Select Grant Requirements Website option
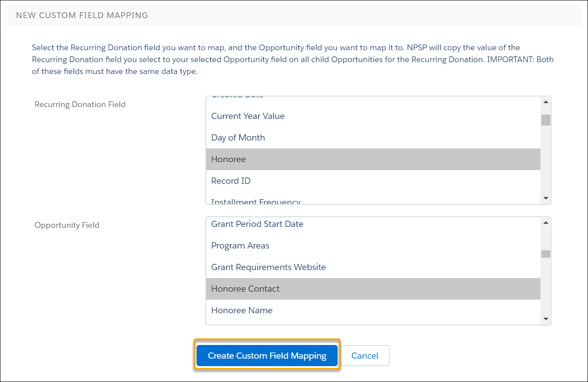This screenshot has height=382, width=588. (x=268, y=267)
